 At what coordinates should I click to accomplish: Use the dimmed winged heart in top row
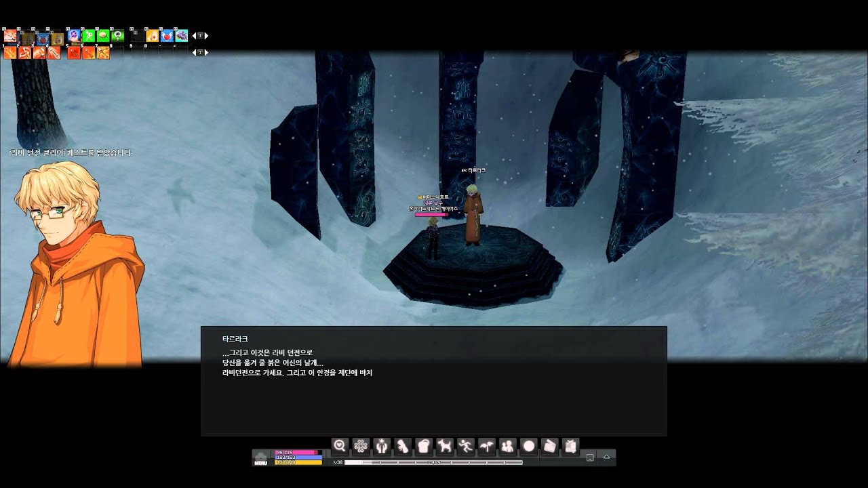[x=43, y=39]
